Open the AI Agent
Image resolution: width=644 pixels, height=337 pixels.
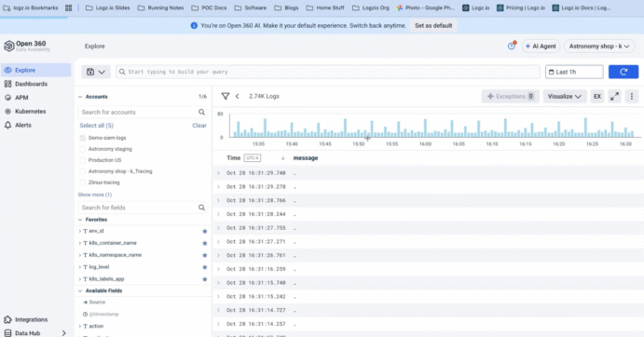pos(541,47)
